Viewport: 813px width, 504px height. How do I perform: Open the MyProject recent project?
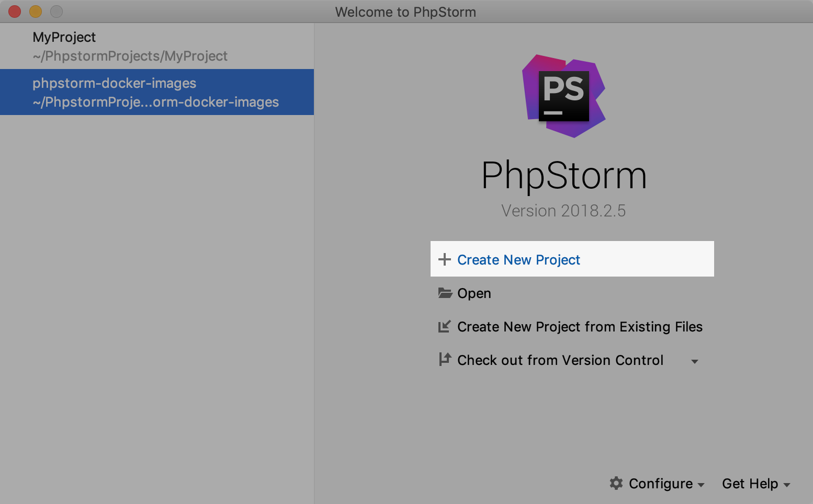157,46
